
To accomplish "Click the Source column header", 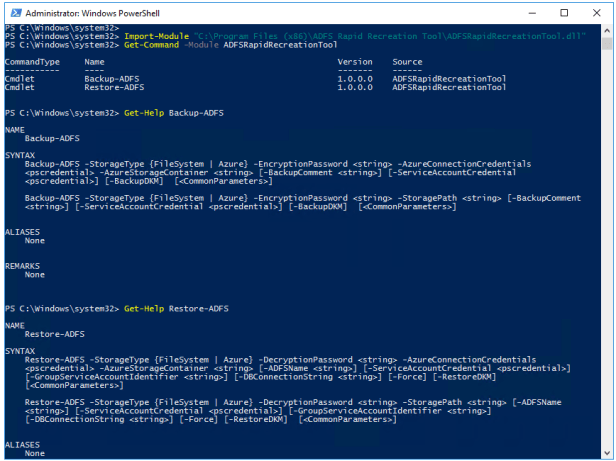I will pyautogui.click(x=407, y=62).
